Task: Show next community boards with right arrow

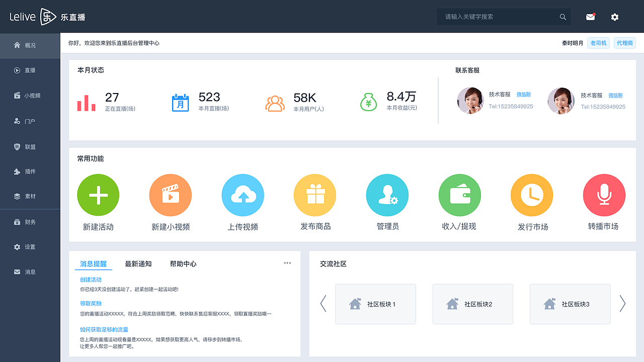Action: click(x=622, y=304)
